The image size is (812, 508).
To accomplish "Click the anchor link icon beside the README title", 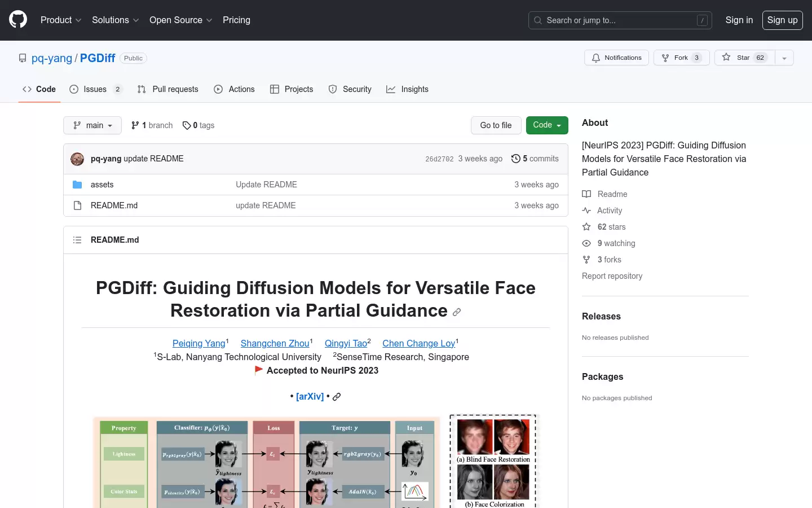I will click(x=457, y=312).
